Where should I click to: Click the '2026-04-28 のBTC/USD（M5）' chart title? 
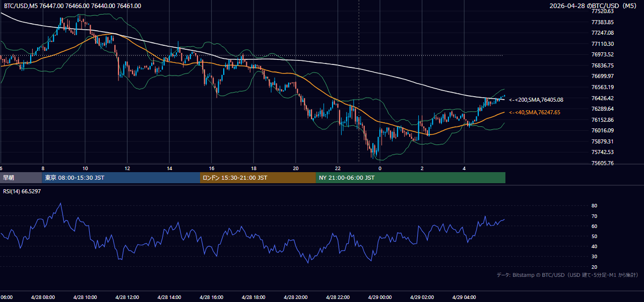click(x=594, y=6)
